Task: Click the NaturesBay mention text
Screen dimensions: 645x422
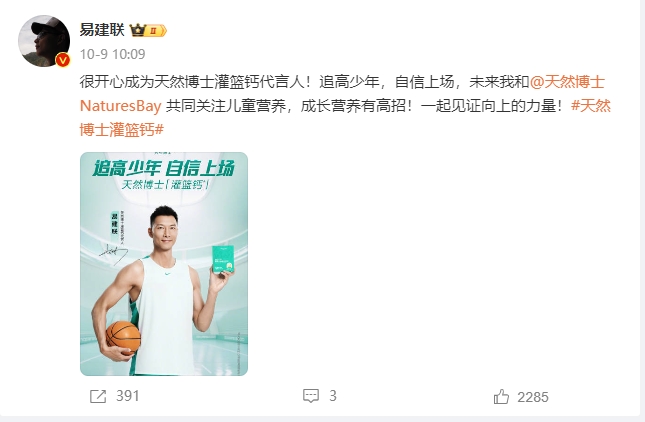Action: [x=121, y=107]
